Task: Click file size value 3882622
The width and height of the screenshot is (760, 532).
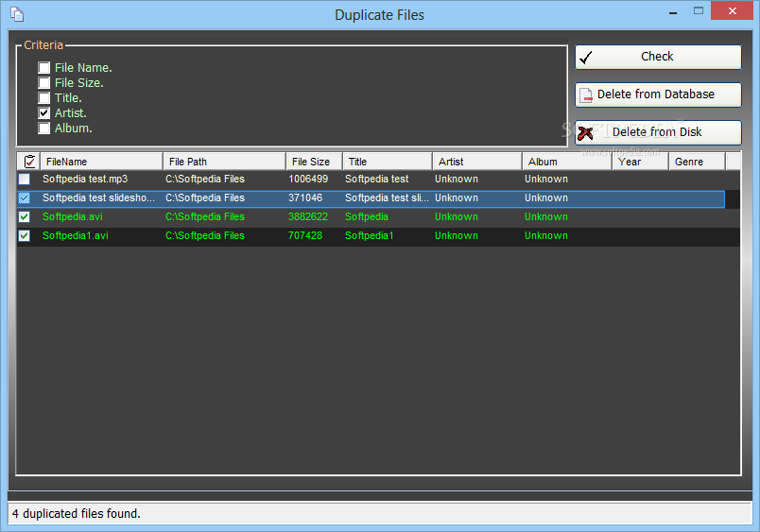Action: pyautogui.click(x=308, y=216)
